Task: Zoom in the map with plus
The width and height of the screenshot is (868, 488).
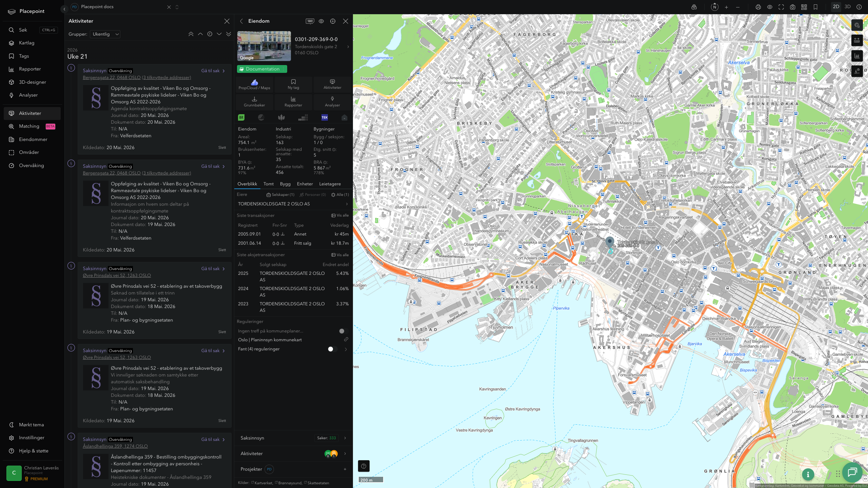Action: coord(726,7)
